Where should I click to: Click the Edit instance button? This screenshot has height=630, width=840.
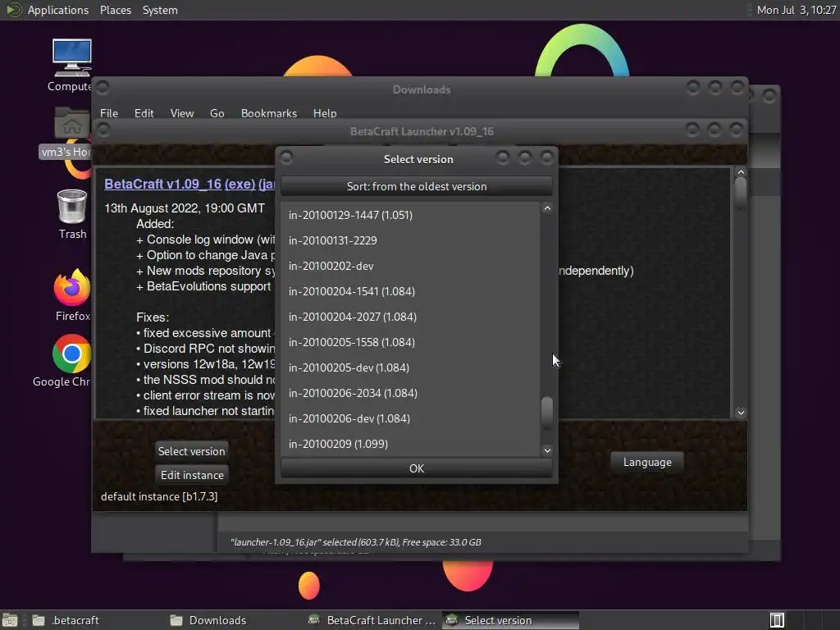(x=192, y=475)
